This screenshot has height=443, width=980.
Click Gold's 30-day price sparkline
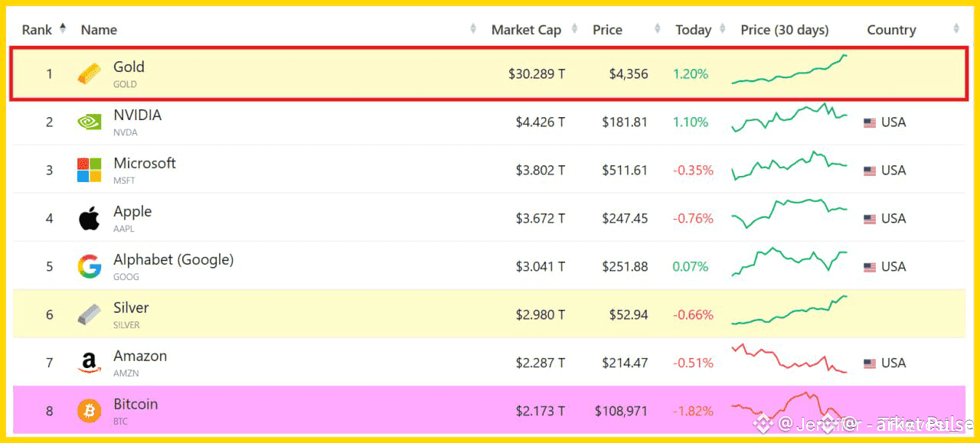pos(789,70)
